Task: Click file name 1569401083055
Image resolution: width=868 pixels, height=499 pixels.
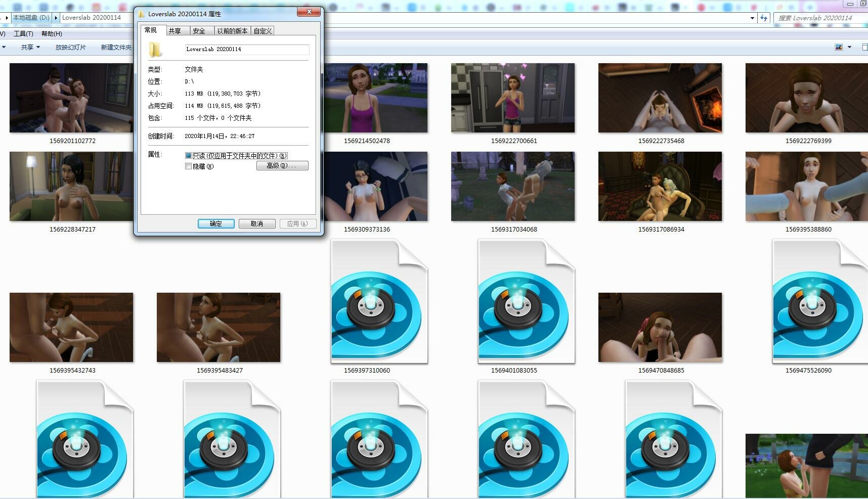Action: (514, 371)
